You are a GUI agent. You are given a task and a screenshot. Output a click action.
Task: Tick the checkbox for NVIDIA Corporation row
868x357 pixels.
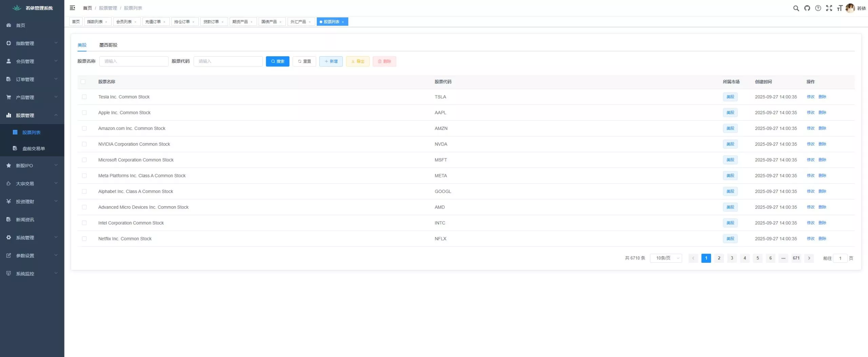[84, 144]
